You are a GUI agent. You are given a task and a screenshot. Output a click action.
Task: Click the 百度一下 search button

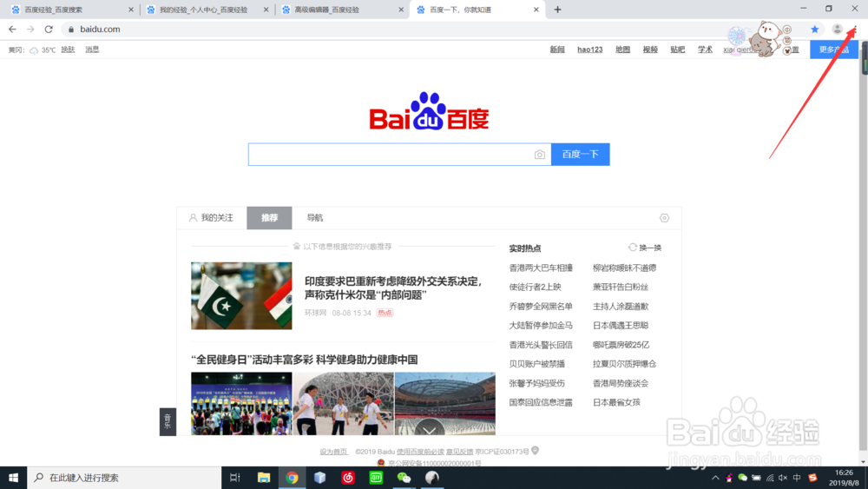(580, 155)
